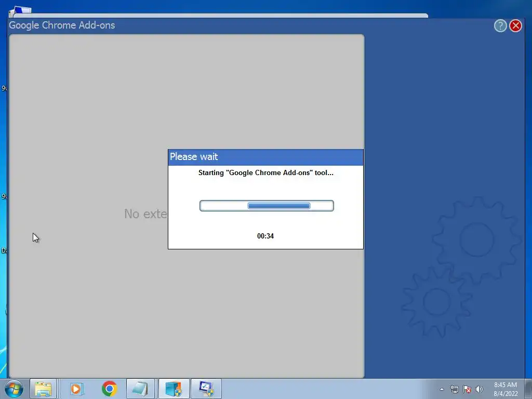Click the 'Please wait' dialog title
532x399 pixels.
(194, 157)
